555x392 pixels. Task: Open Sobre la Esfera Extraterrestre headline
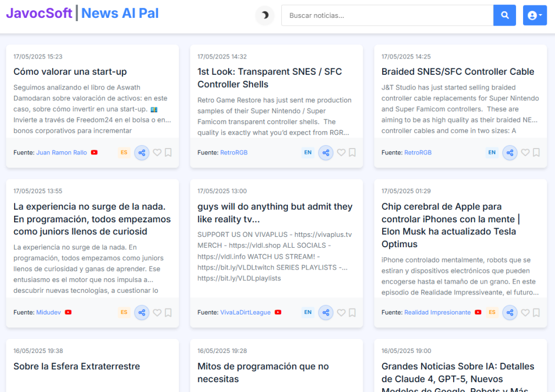(76, 367)
